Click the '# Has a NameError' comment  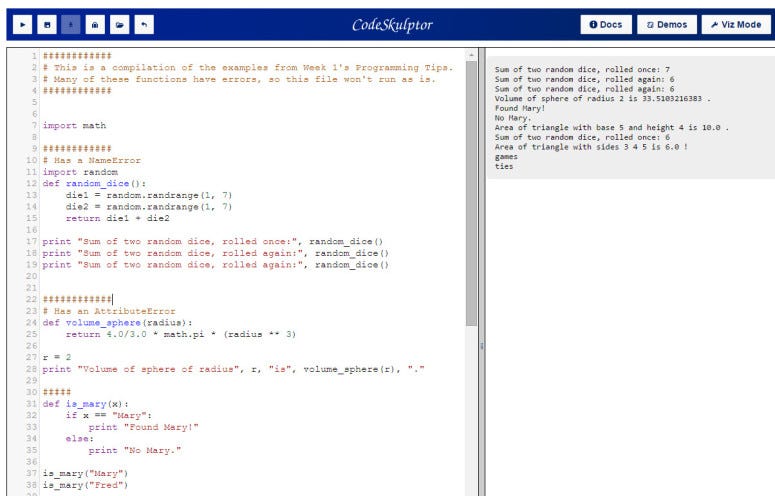91,160
